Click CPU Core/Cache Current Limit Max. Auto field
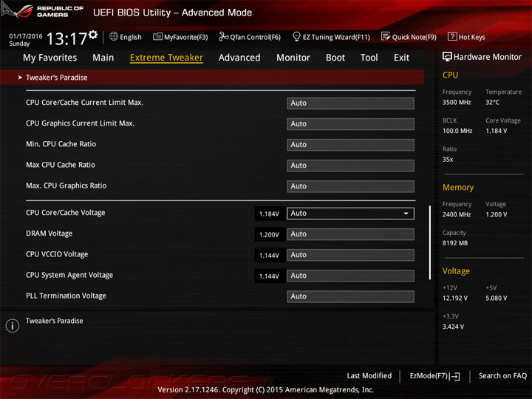 (x=350, y=103)
